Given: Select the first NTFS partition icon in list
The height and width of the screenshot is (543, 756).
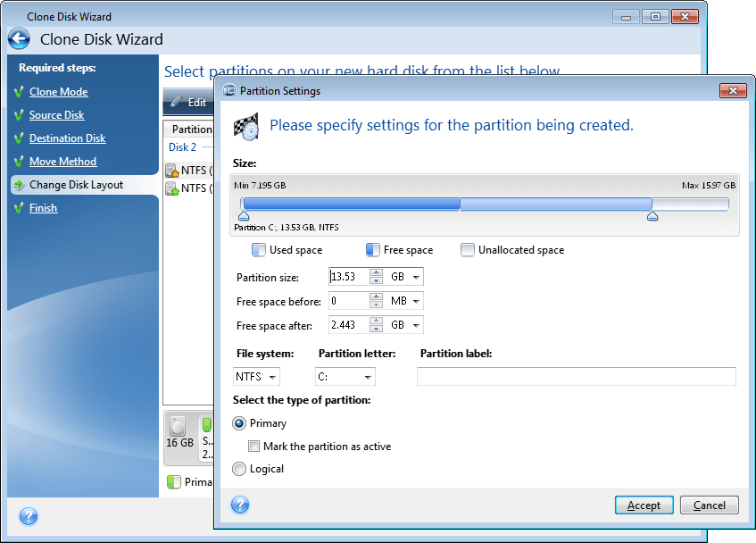Looking at the screenshot, I should (172, 171).
